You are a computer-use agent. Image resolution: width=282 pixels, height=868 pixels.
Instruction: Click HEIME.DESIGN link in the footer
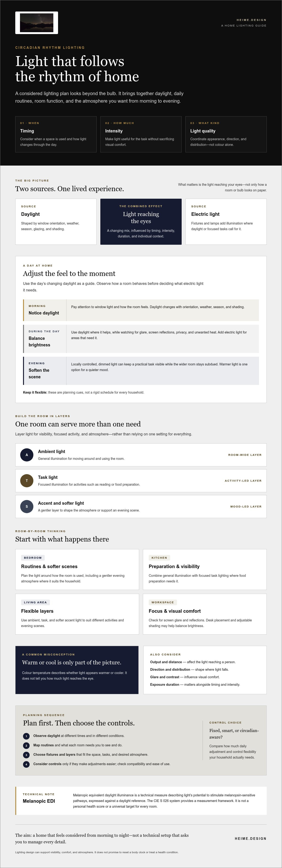coord(250,839)
